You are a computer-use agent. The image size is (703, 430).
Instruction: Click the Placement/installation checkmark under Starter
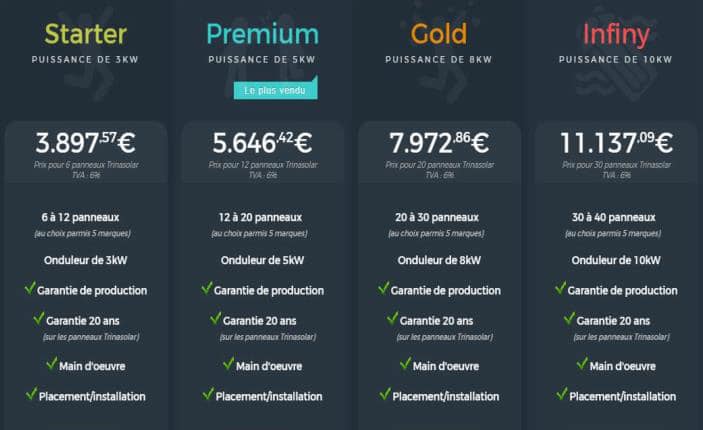pyautogui.click(x=32, y=394)
